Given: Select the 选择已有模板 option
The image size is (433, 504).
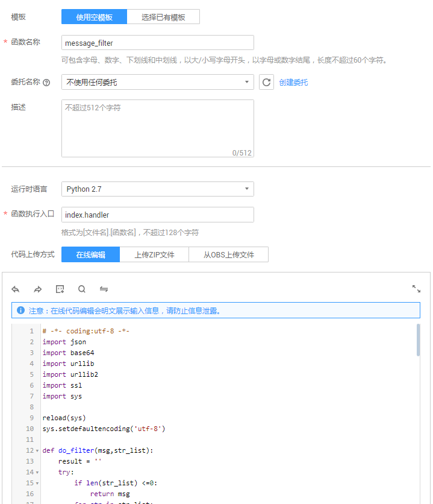Looking at the screenshot, I should pyautogui.click(x=163, y=17).
